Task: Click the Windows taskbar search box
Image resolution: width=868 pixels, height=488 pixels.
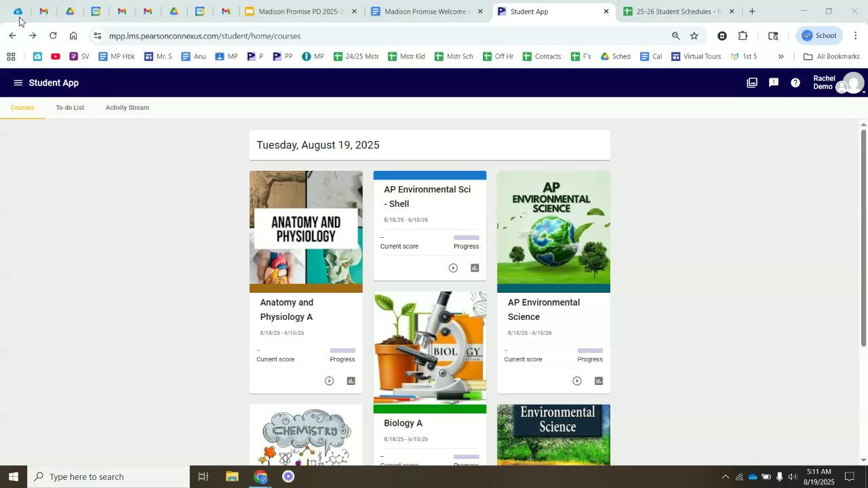Action: (x=108, y=476)
